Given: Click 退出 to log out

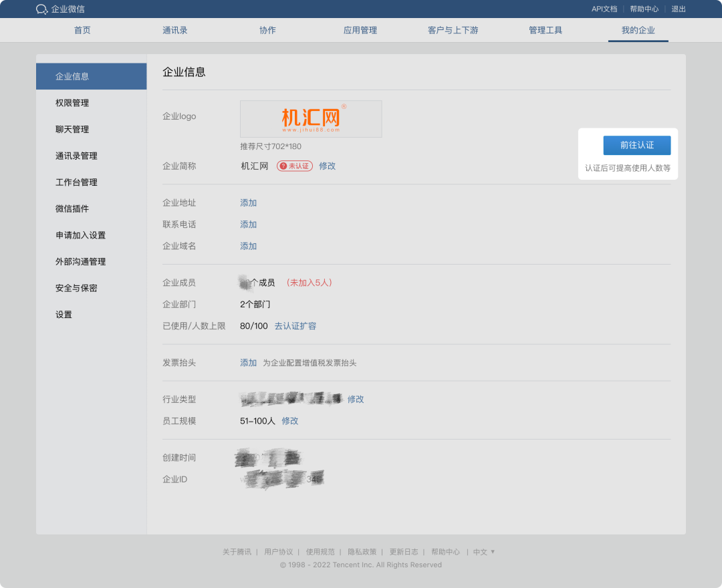Looking at the screenshot, I should pos(677,9).
